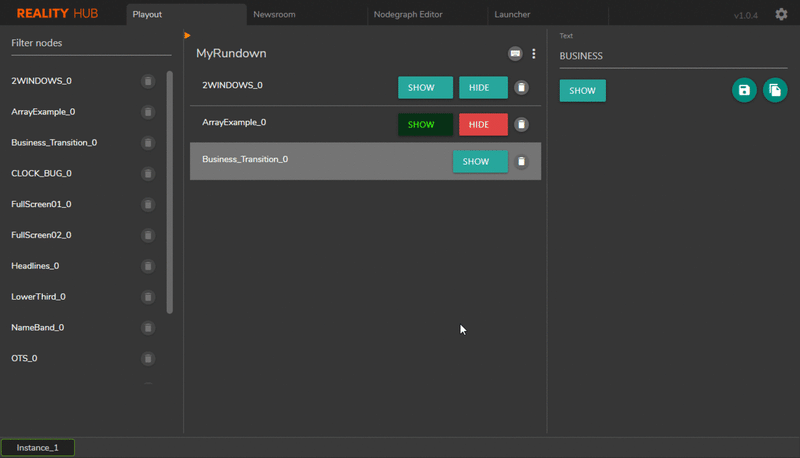Focus the Filter nodes field
The image size is (800, 458).
point(91,43)
